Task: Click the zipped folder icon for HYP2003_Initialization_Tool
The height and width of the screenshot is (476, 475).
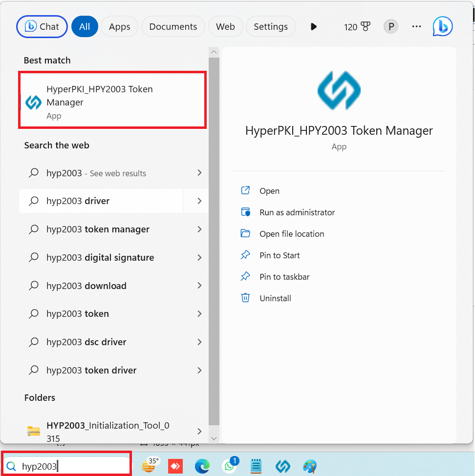Action: tap(33, 431)
